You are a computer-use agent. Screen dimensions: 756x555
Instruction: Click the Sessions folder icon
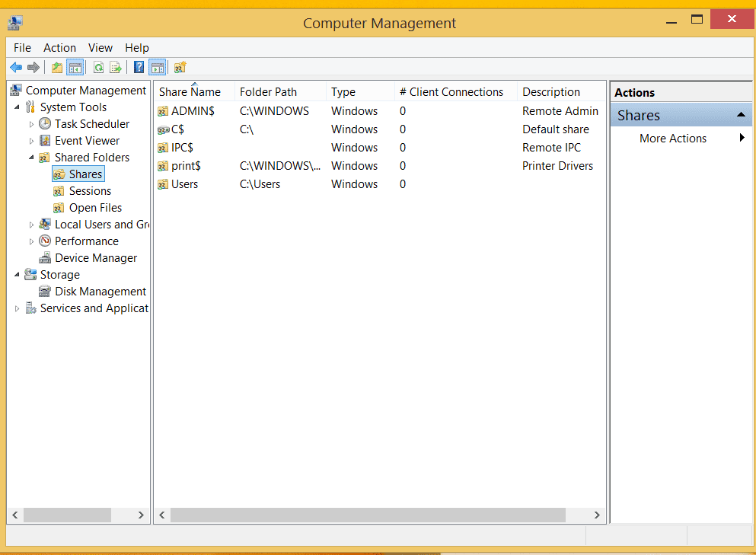pos(59,191)
